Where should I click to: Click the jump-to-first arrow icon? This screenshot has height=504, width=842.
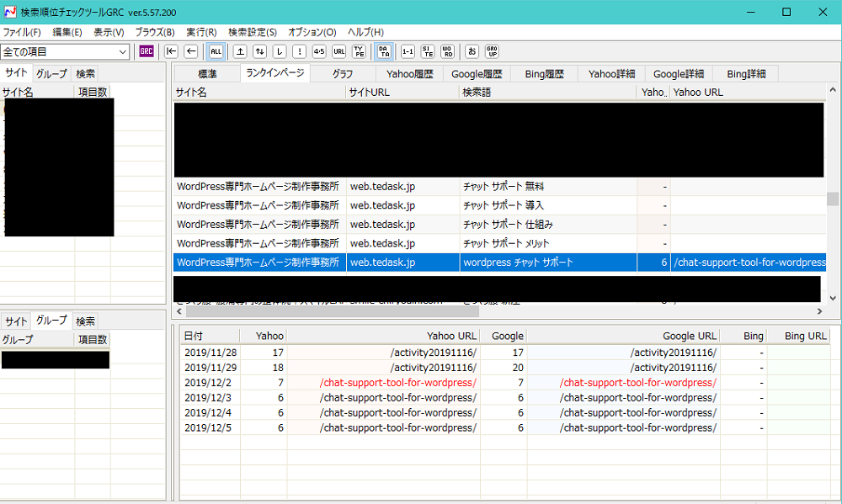click(x=172, y=51)
